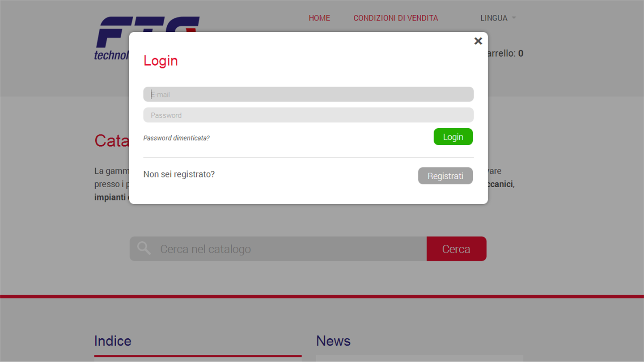This screenshot has width=644, height=362.
Task: Click the gray Registrati button
Action: (x=445, y=176)
